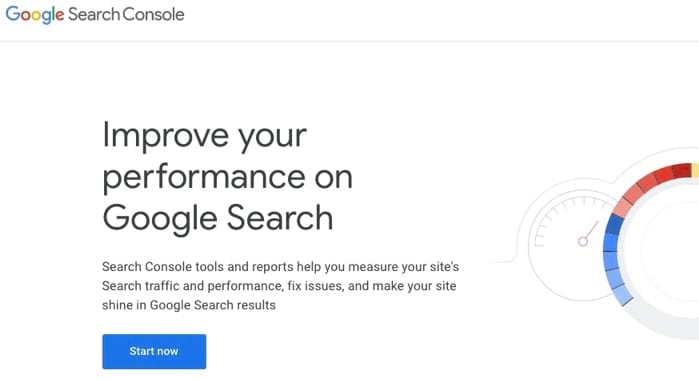The image size is (699, 379).
Task: Click the round hub of the gauge needle
Action: [x=583, y=241]
